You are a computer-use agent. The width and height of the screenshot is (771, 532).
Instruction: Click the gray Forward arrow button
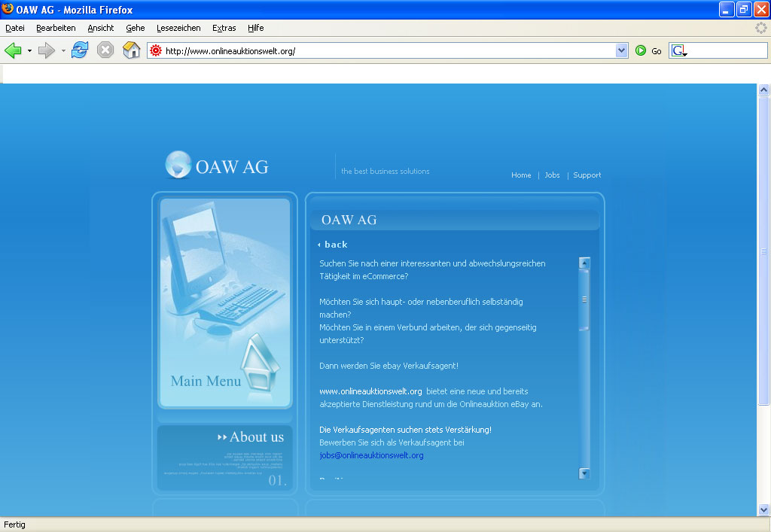47,50
